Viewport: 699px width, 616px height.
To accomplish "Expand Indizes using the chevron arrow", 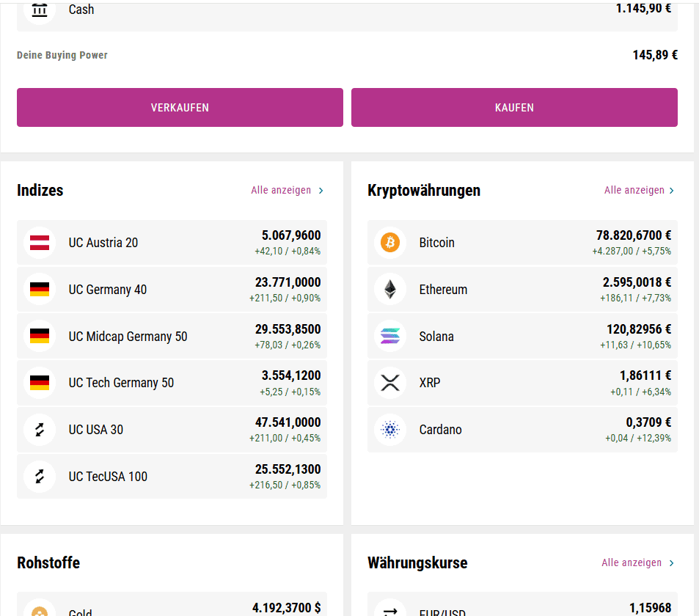I will (321, 191).
